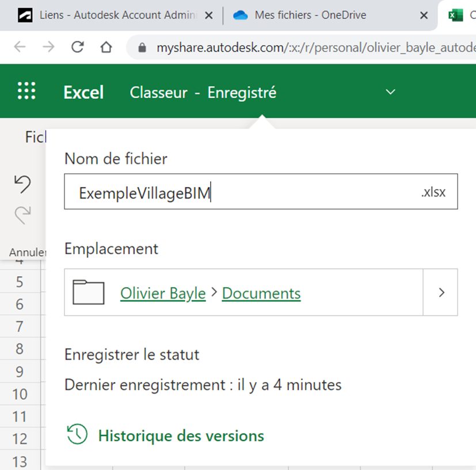Image resolution: width=476 pixels, height=470 pixels.
Task: Select row header 9
Action: (x=20, y=372)
